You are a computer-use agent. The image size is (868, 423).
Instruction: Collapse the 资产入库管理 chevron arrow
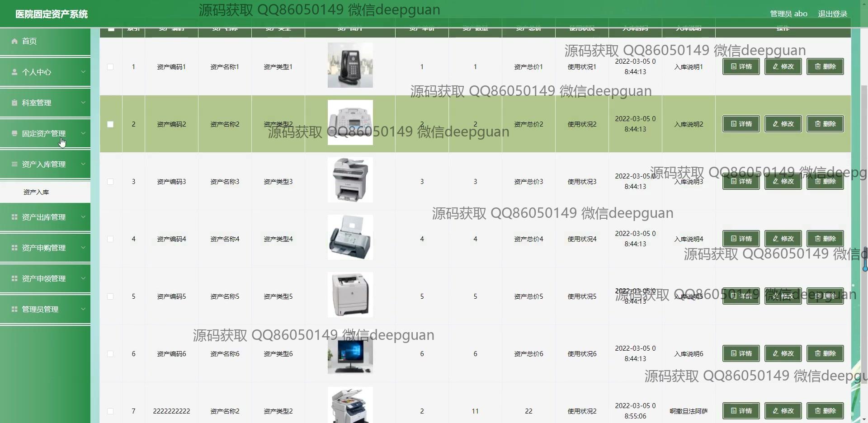[x=83, y=164]
